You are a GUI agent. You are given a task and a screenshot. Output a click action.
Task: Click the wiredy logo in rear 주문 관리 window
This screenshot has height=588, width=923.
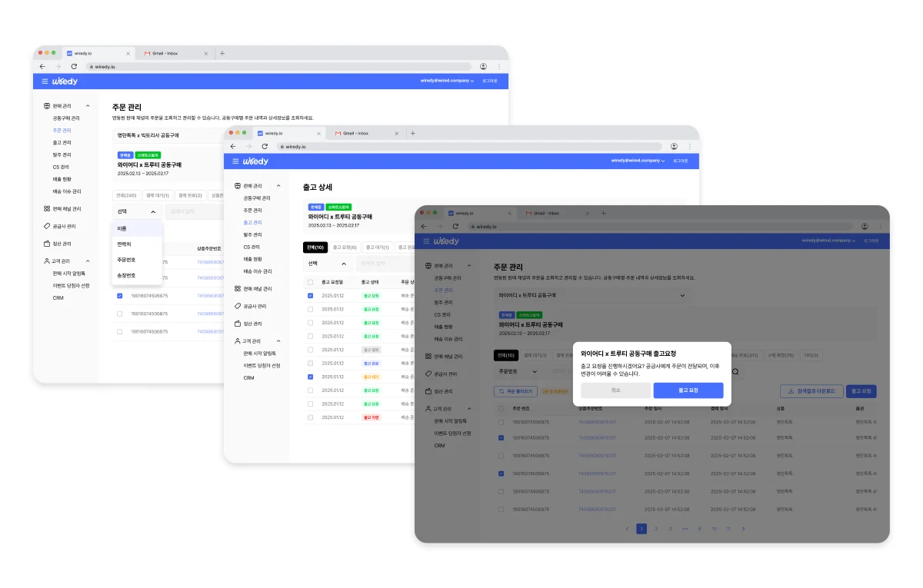point(65,81)
